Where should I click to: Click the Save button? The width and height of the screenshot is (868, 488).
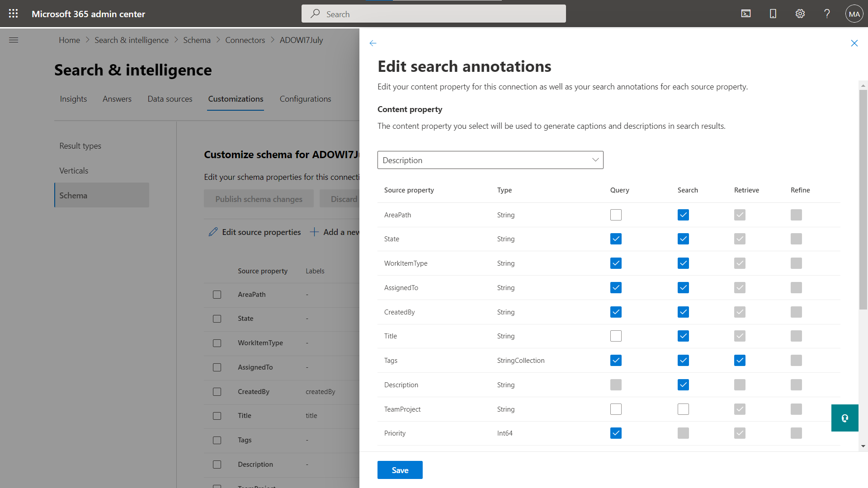point(400,470)
